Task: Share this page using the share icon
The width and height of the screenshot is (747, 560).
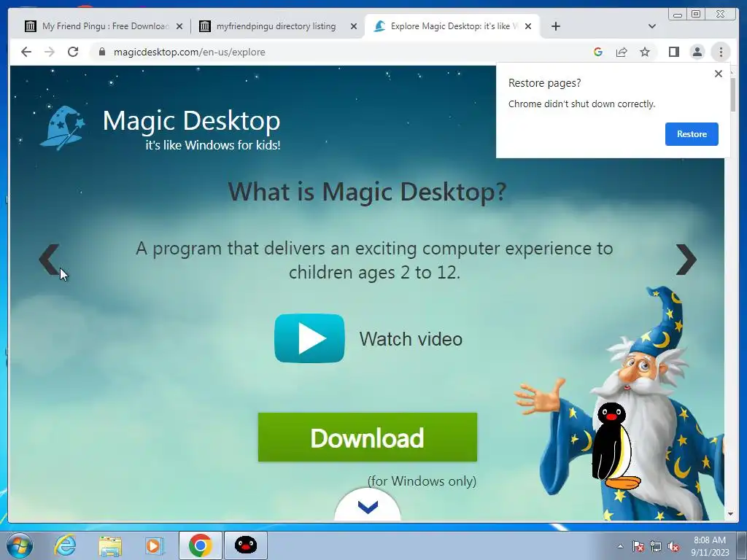Action: [x=622, y=52]
